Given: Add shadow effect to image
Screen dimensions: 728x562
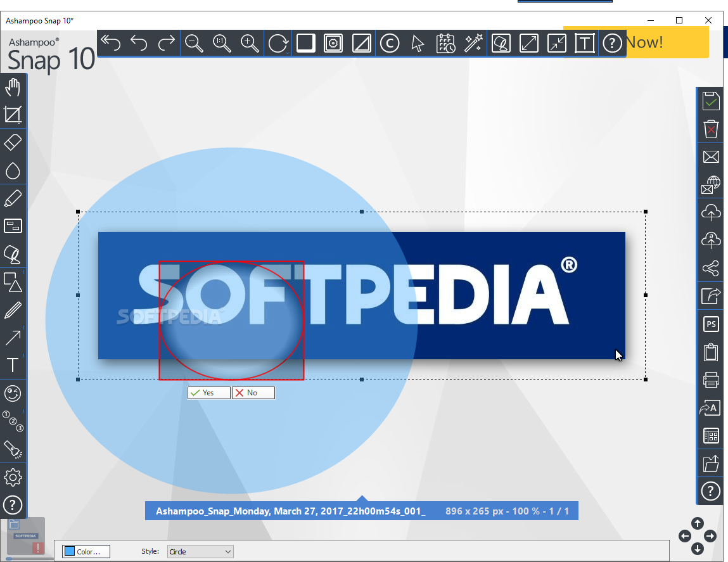Looking at the screenshot, I should (x=306, y=43).
